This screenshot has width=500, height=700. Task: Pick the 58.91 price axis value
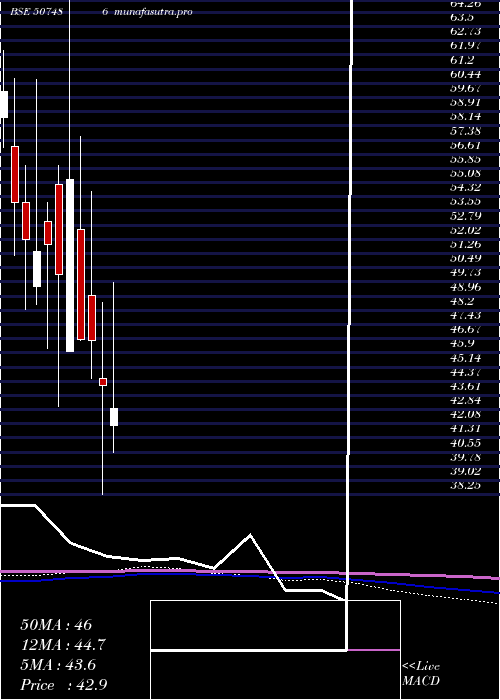coord(465,103)
